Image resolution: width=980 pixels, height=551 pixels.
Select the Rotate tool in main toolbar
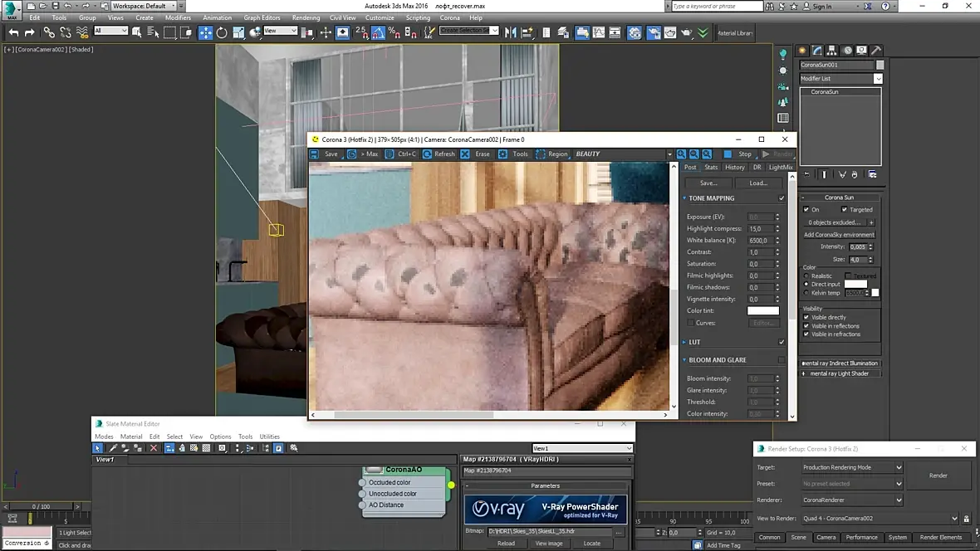[222, 32]
